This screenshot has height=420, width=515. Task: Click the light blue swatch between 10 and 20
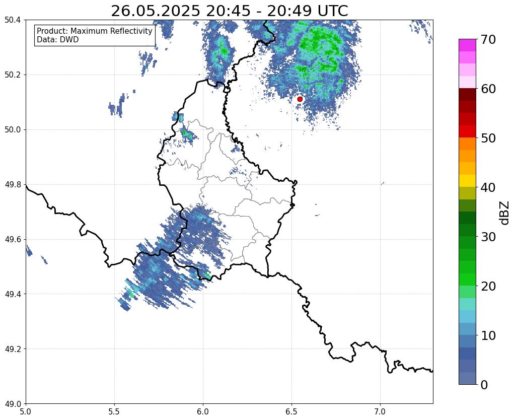[467, 316]
